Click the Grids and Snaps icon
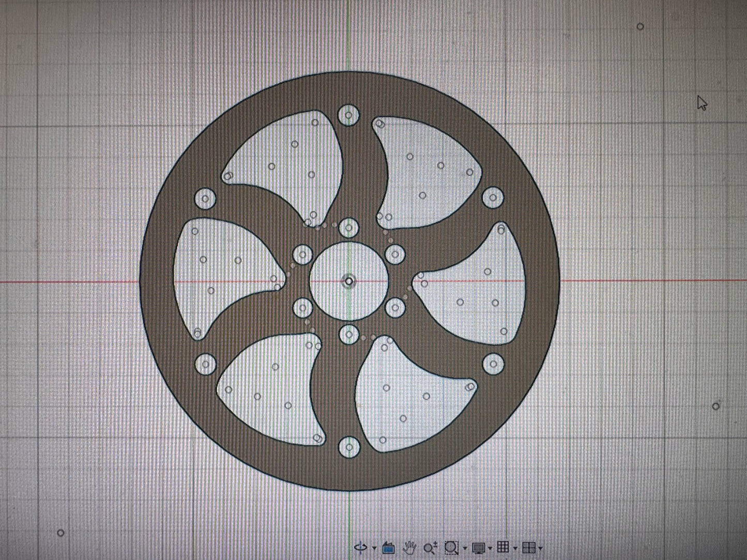 (x=502, y=548)
